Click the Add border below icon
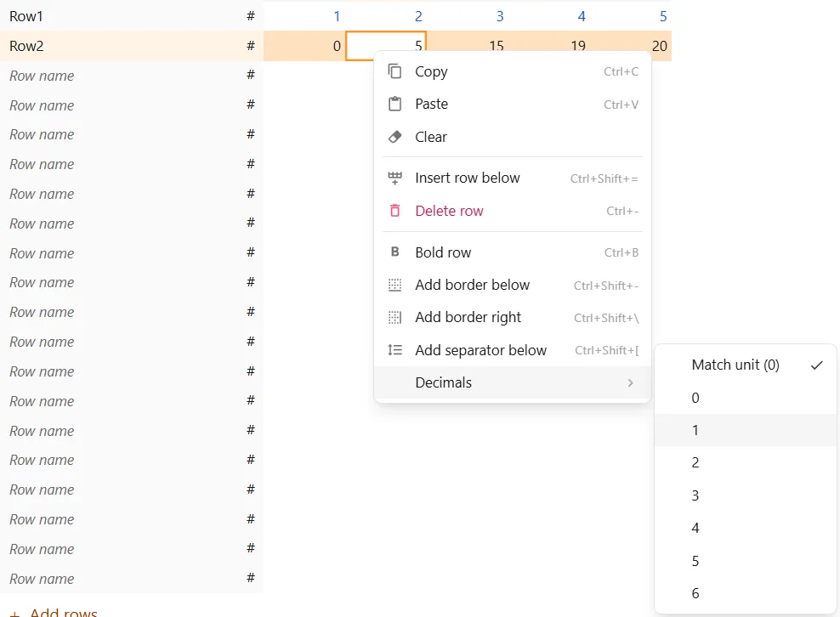This screenshot has width=840, height=617. click(x=394, y=285)
